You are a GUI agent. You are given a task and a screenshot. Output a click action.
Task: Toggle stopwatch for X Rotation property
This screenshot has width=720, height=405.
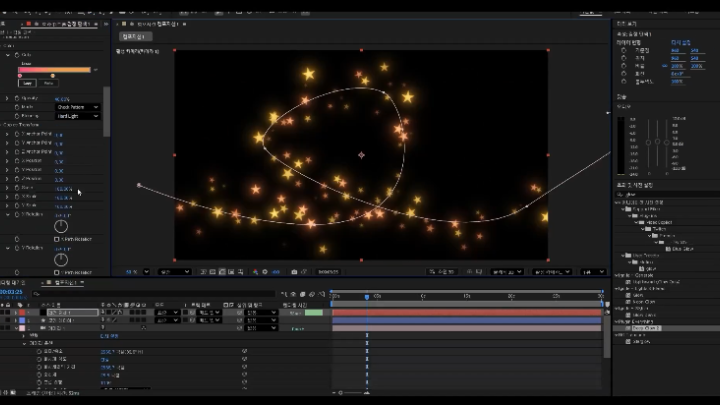(17, 214)
